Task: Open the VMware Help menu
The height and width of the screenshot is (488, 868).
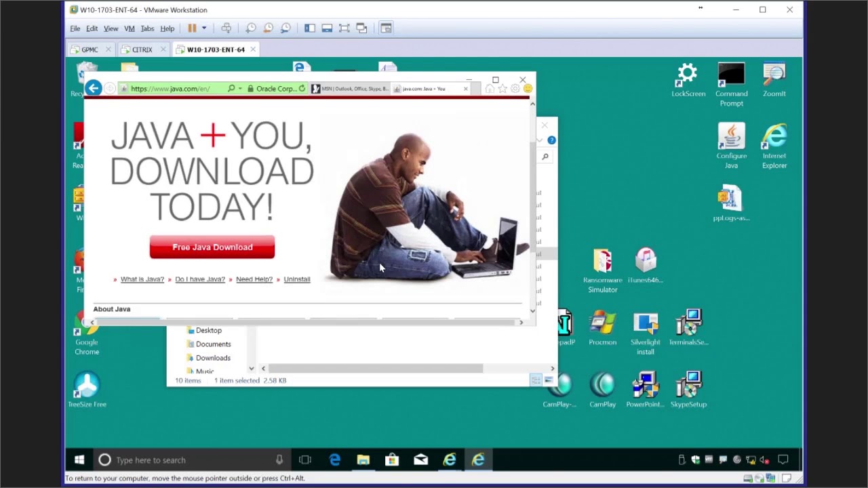Action: tap(167, 28)
